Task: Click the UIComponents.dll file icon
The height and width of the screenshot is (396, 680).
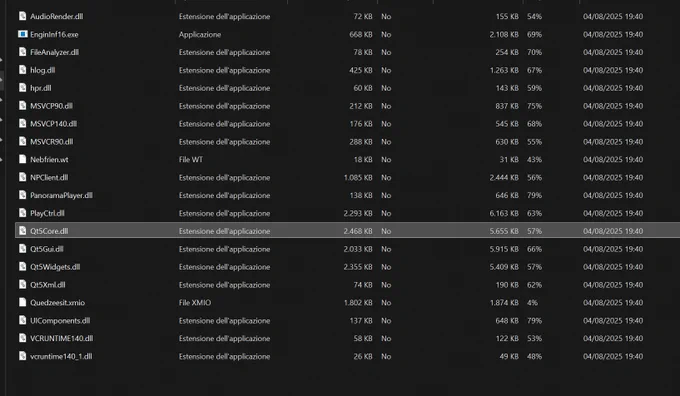Action: 23,320
